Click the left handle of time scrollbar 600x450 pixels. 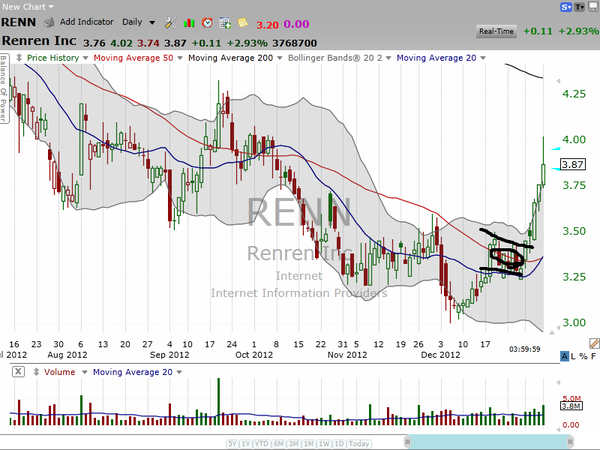point(408,442)
